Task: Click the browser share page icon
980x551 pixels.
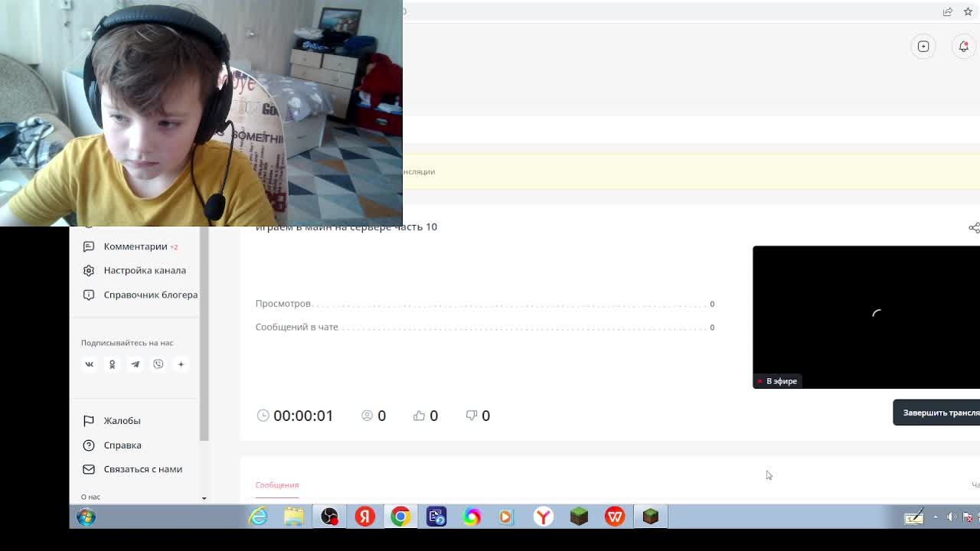Action: click(948, 11)
